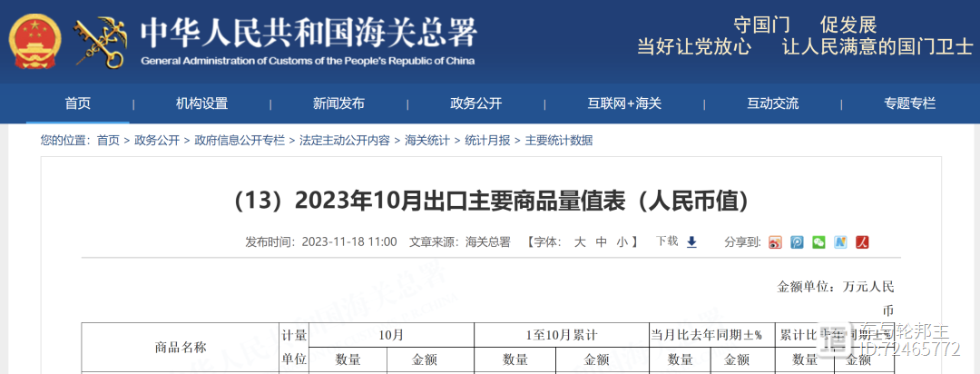Share via the blue P icon
The height and width of the screenshot is (374, 980).
coord(797,242)
